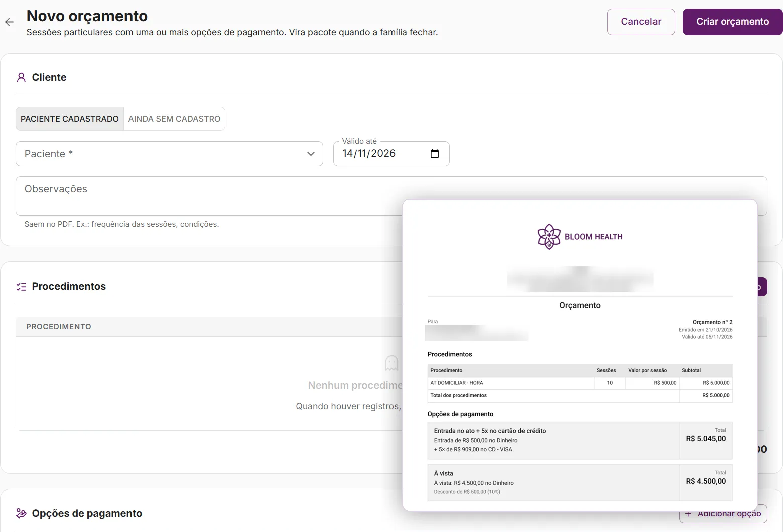Viewport: 783px width, 532px height.
Task: Click 'R$ 5.045,00' total in preview
Action: [x=706, y=439]
